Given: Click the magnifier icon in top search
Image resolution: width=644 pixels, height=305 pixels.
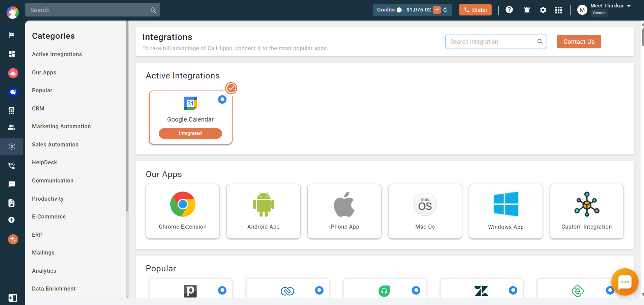Looking at the screenshot, I should point(153,10).
